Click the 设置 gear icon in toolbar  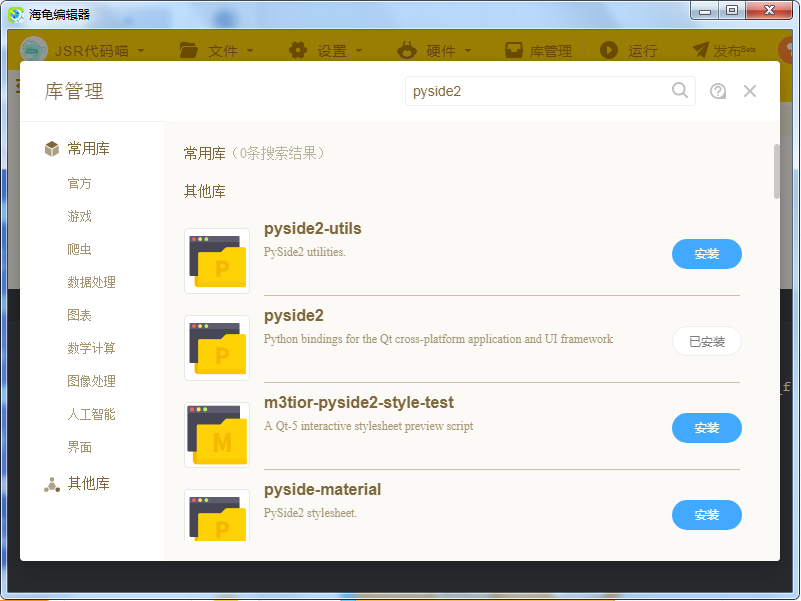tap(298, 50)
